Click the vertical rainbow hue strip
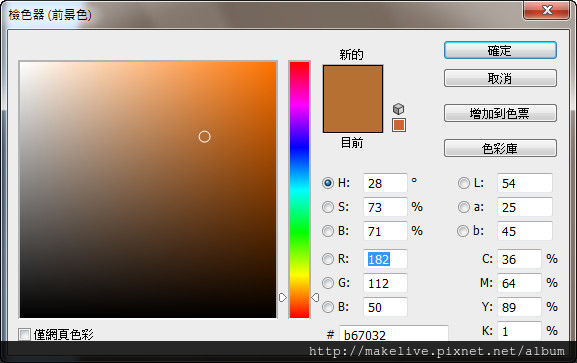This screenshot has height=363, width=577. (299, 189)
